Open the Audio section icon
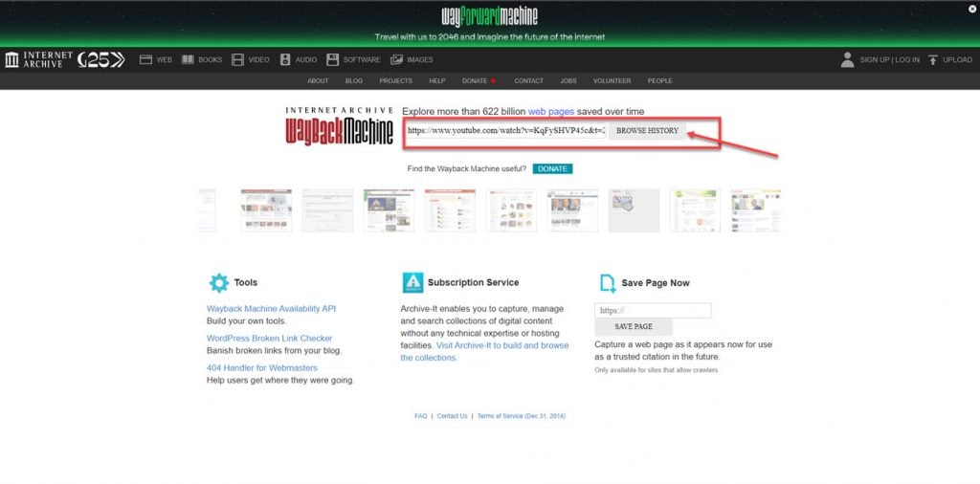 [x=285, y=60]
